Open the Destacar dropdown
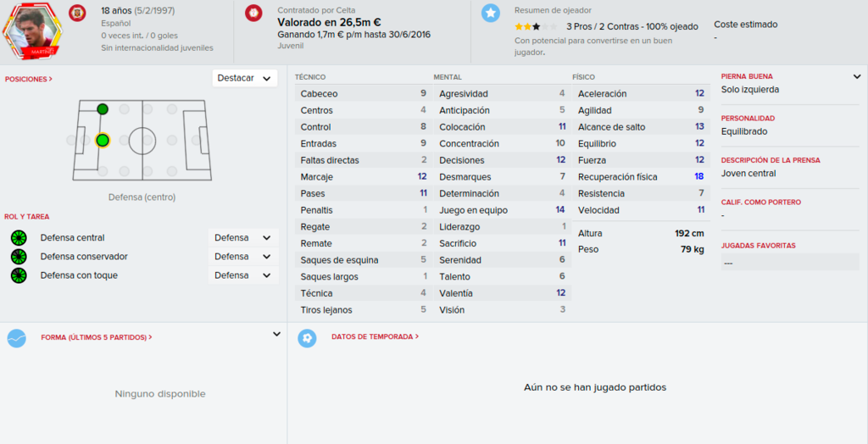Screen dimensions: 868x444 [x=245, y=78]
